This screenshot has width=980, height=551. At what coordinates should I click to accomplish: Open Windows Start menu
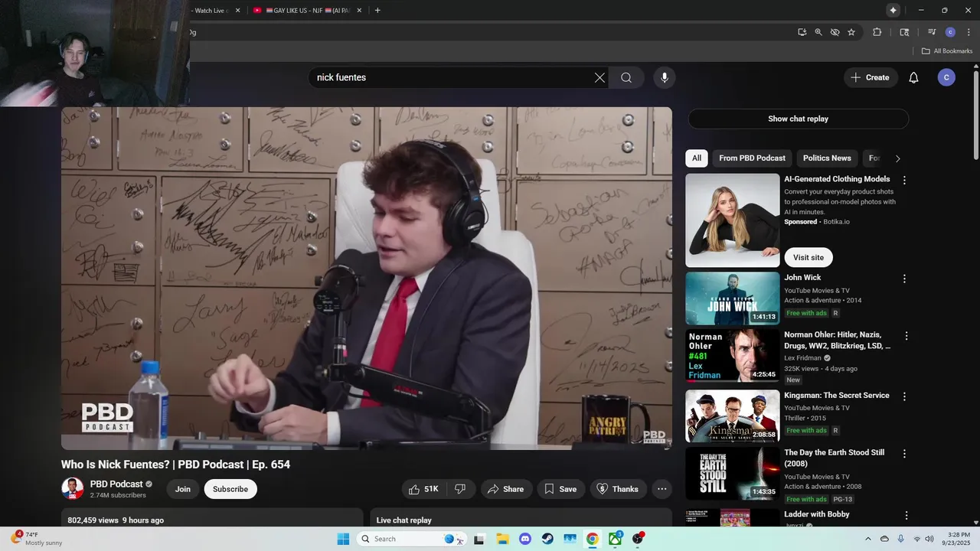pos(343,539)
